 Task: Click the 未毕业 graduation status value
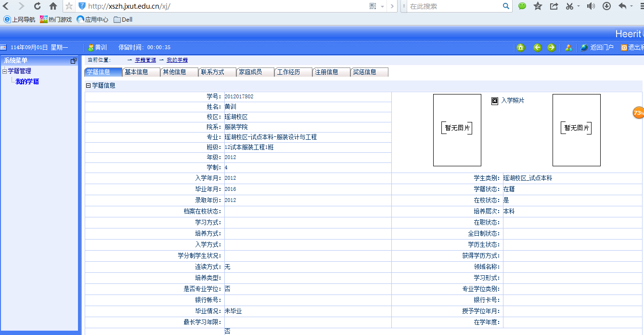(233, 311)
